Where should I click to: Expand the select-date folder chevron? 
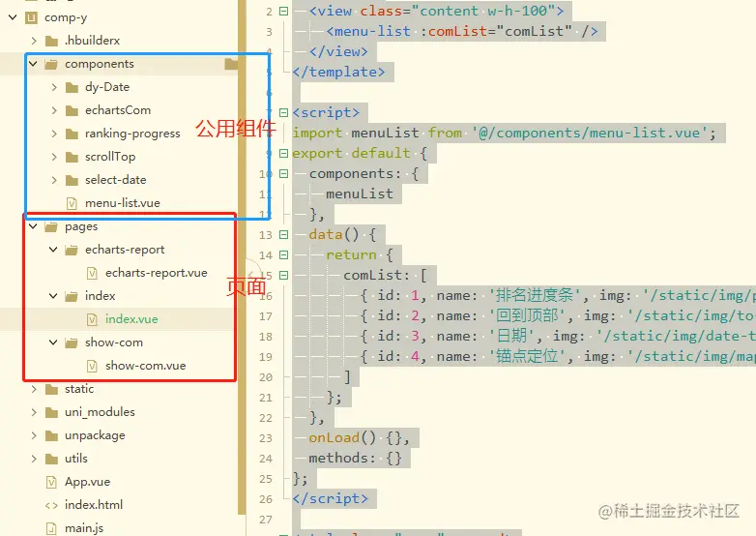coord(54,180)
